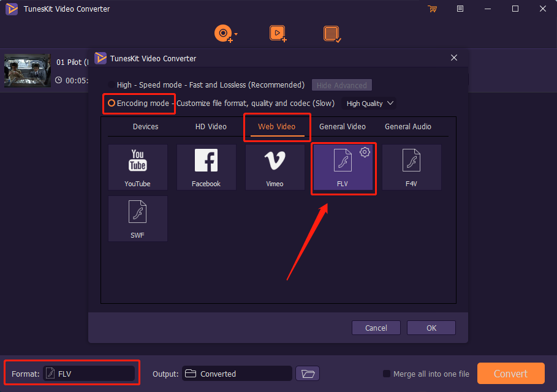
Task: Close the format selection dialog
Action: pyautogui.click(x=454, y=58)
